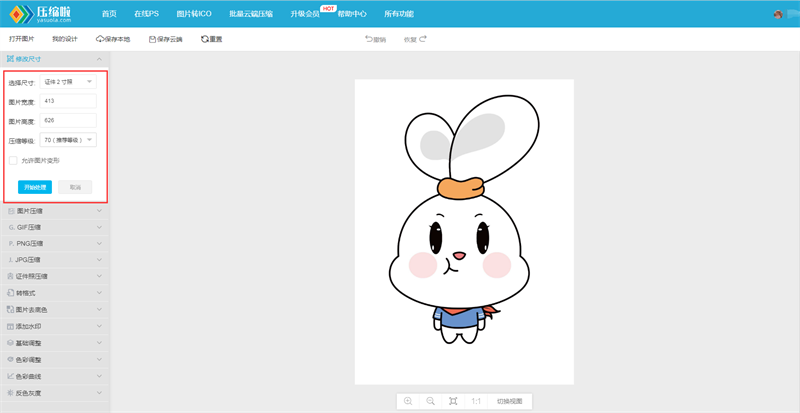Redo with the 恢复 arrow

[423, 39]
